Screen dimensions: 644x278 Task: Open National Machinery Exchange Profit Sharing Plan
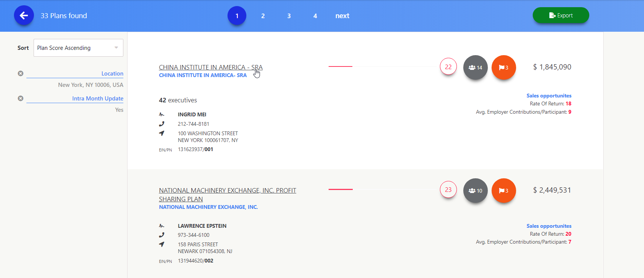(227, 190)
